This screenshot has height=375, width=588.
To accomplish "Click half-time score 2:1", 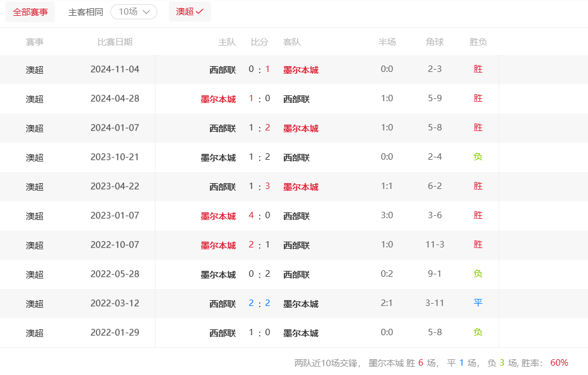I will (387, 303).
